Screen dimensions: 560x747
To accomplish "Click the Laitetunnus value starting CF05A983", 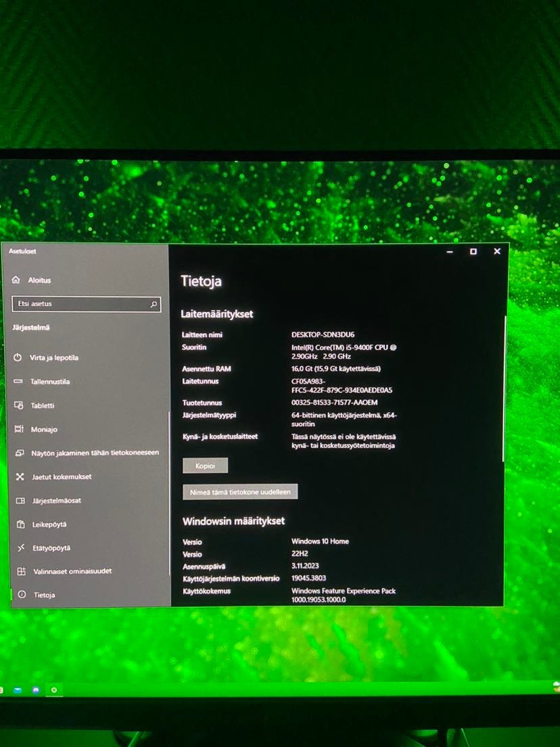I will [342, 386].
